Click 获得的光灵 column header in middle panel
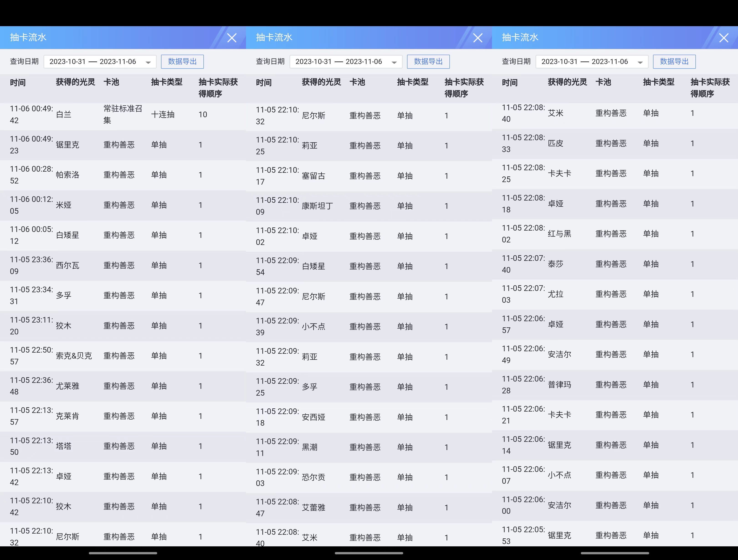The width and height of the screenshot is (738, 560). click(x=321, y=82)
